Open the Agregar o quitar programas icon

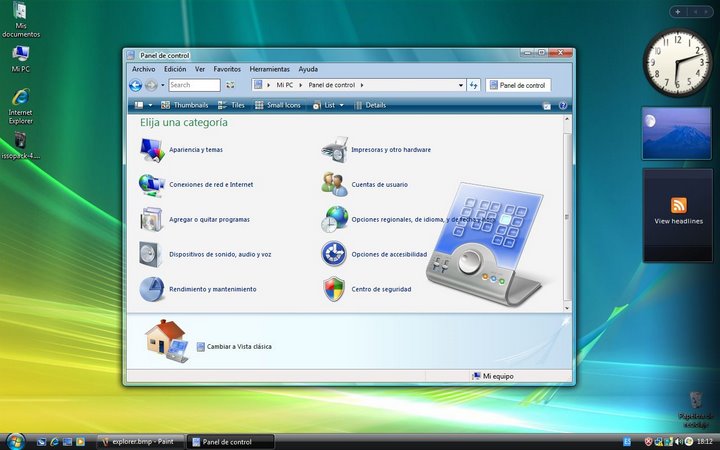[x=152, y=219]
